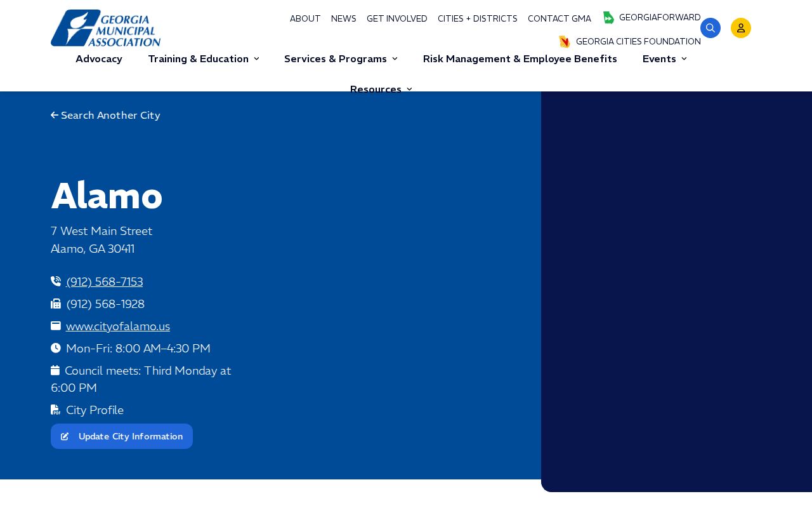Expand the Events menu chevron
Viewport: 812px width, 508px height.
(x=684, y=59)
